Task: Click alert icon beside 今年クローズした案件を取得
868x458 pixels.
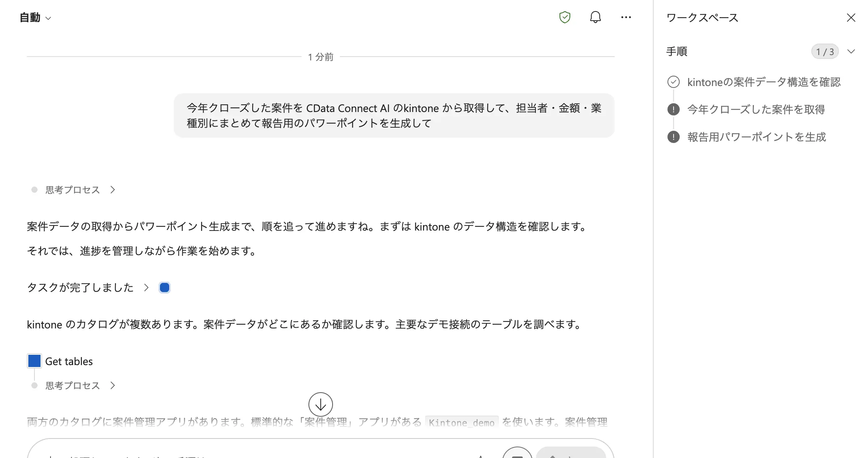Action: pyautogui.click(x=674, y=109)
